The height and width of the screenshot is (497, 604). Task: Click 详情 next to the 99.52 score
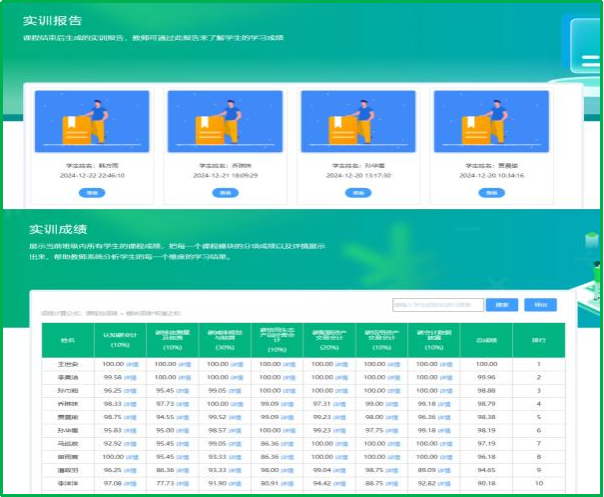235,416
